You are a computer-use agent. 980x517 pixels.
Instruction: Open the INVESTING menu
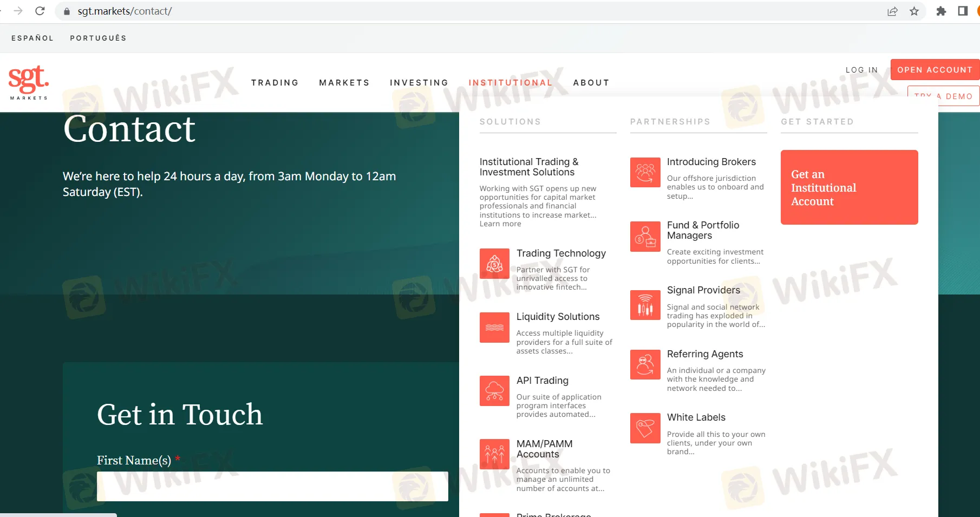pyautogui.click(x=419, y=83)
